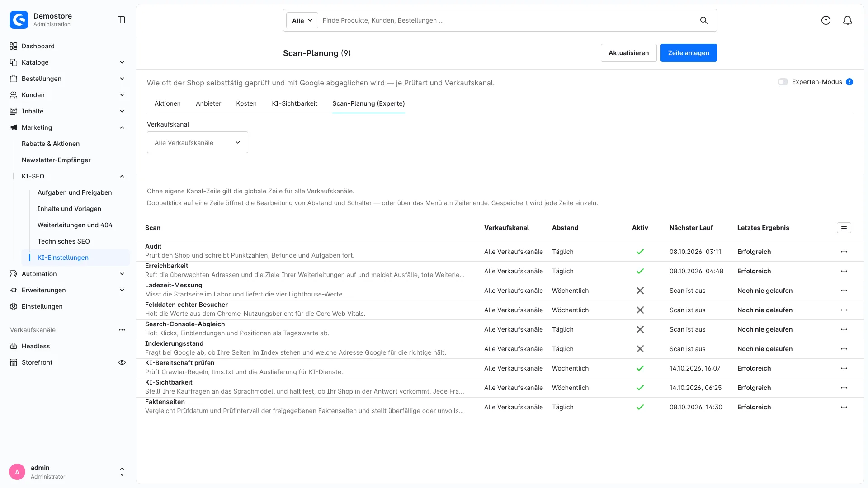
Task: Click the Einstellungen gear icon
Action: (14, 306)
